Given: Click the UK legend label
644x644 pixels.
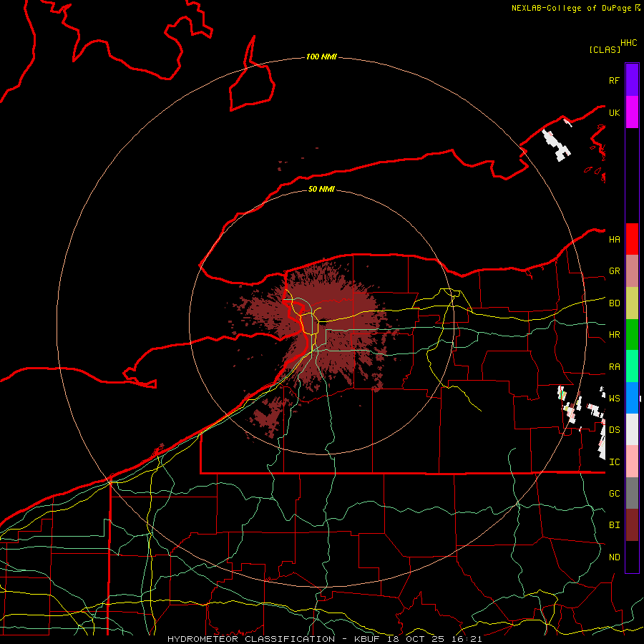Looking at the screenshot, I should click(614, 112).
